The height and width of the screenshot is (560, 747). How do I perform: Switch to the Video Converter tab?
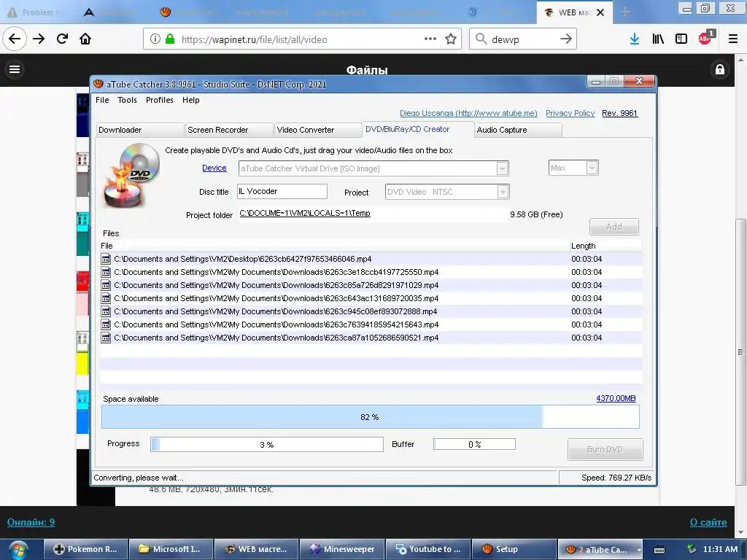pos(318,130)
